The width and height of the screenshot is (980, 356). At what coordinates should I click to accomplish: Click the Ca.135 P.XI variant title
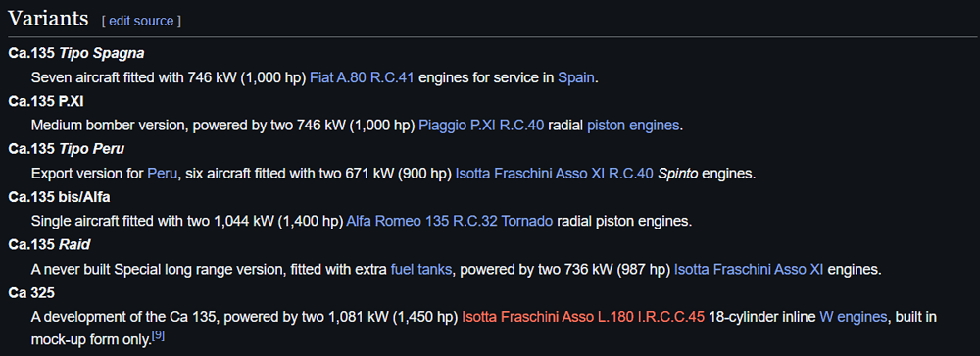click(x=46, y=101)
